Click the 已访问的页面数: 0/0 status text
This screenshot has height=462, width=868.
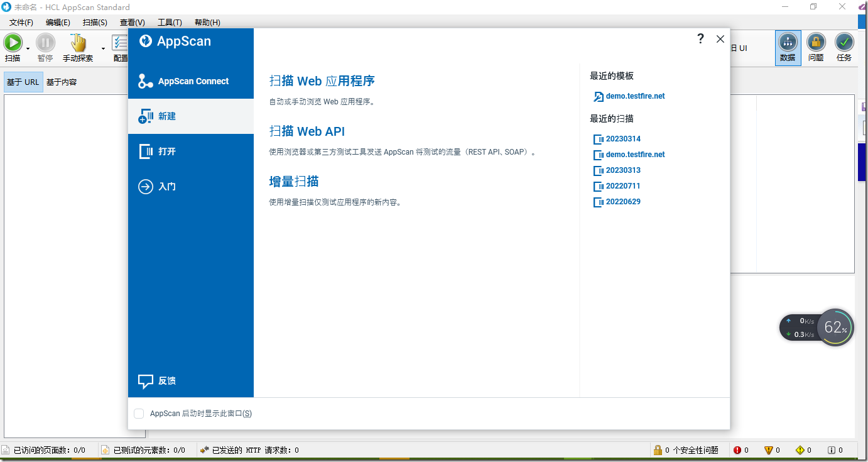click(x=50, y=450)
